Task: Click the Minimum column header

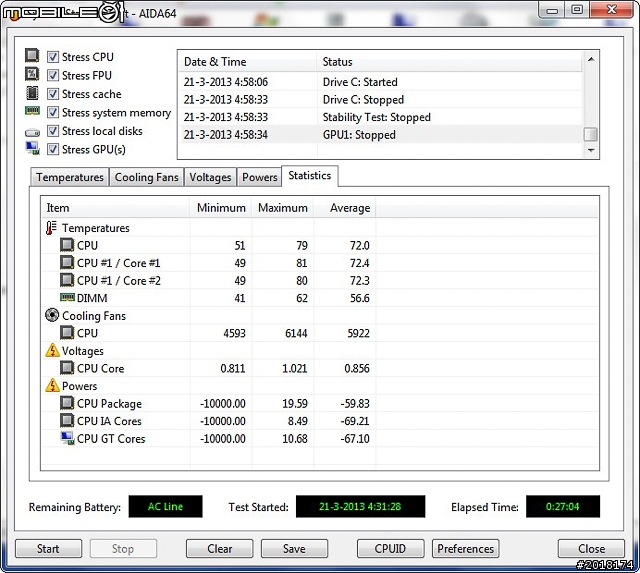Action: pos(221,208)
